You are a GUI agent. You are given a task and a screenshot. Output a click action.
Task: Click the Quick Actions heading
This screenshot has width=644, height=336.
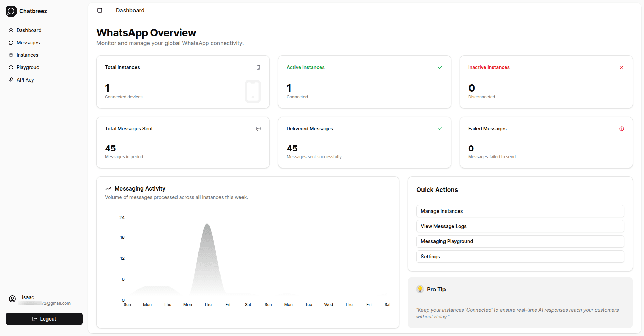coord(437,190)
